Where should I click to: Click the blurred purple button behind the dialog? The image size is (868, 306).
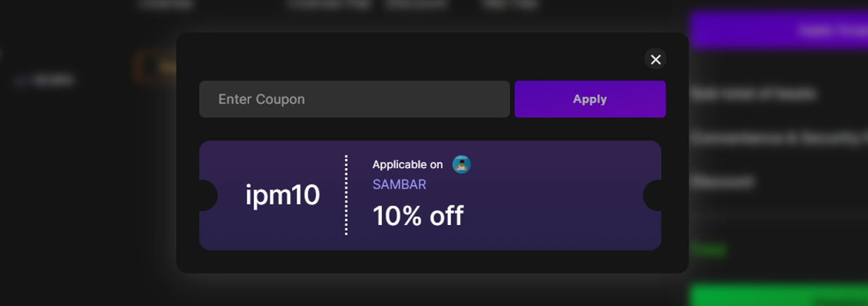tap(778, 30)
